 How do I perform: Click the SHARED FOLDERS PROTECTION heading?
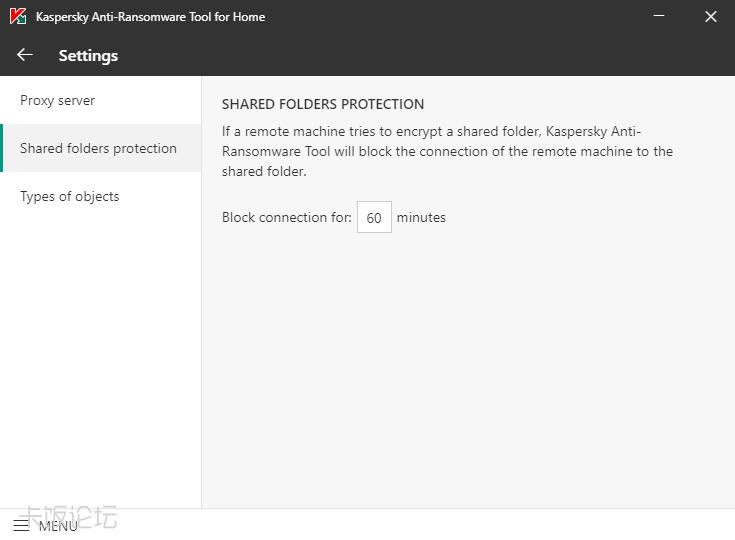coord(323,104)
